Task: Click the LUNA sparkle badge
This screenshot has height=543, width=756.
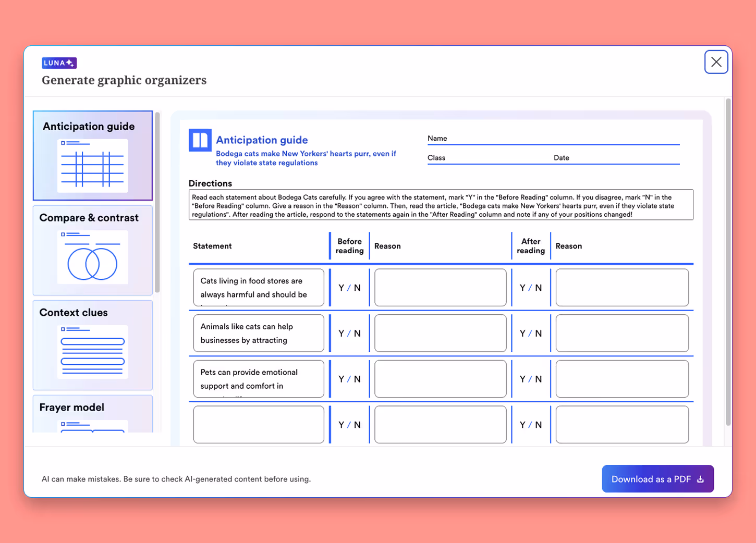Action: (59, 63)
